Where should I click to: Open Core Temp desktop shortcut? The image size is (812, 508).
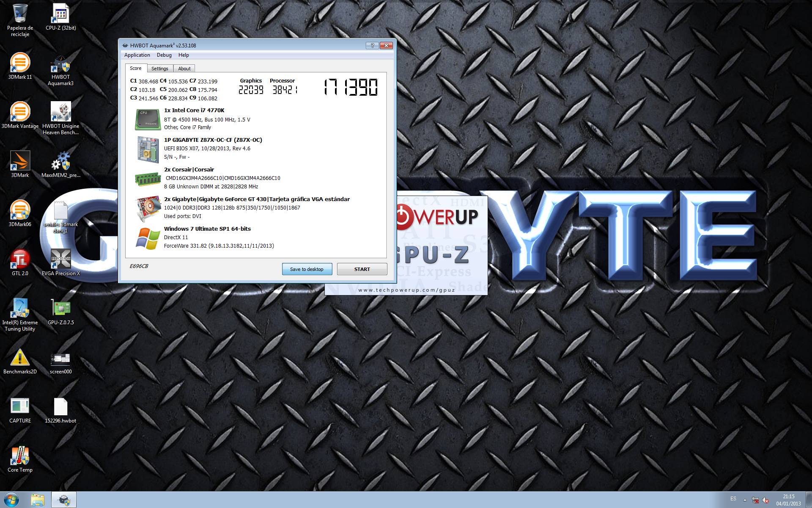click(20, 459)
